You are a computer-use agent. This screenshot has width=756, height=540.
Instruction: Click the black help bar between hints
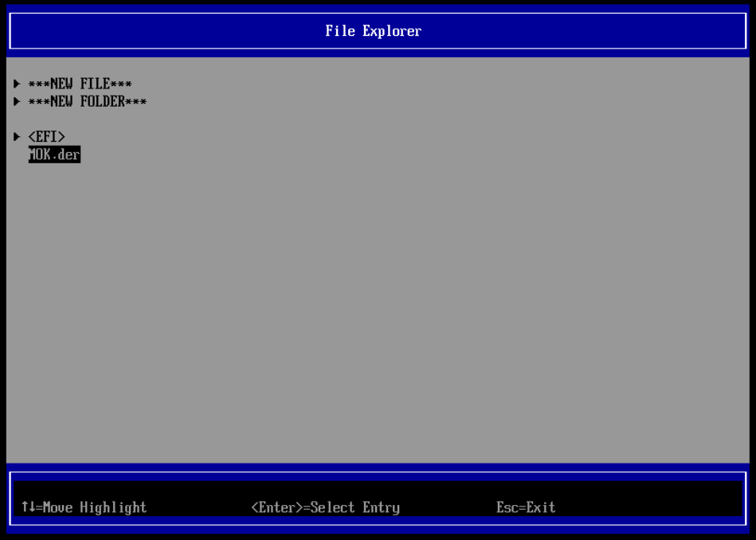[x=199, y=507]
